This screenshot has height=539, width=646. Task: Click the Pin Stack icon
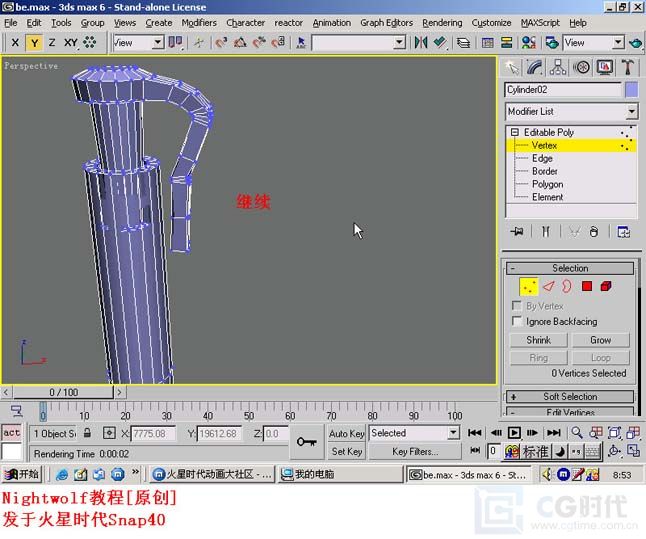pyautogui.click(x=517, y=232)
